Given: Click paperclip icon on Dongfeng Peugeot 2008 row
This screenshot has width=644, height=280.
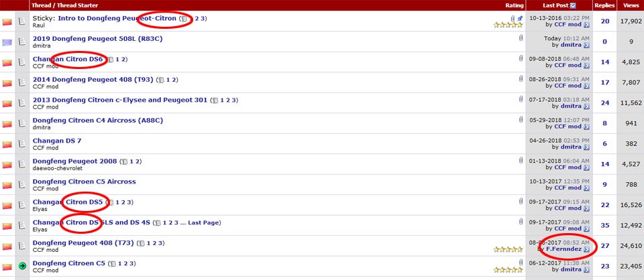Looking at the screenshot, I should point(521,161).
